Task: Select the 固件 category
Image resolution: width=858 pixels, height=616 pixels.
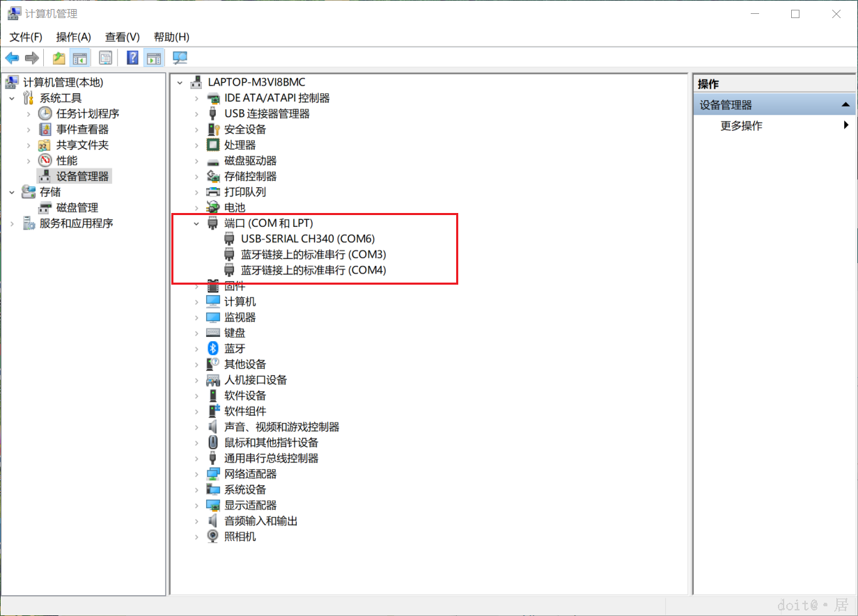Action: [235, 286]
